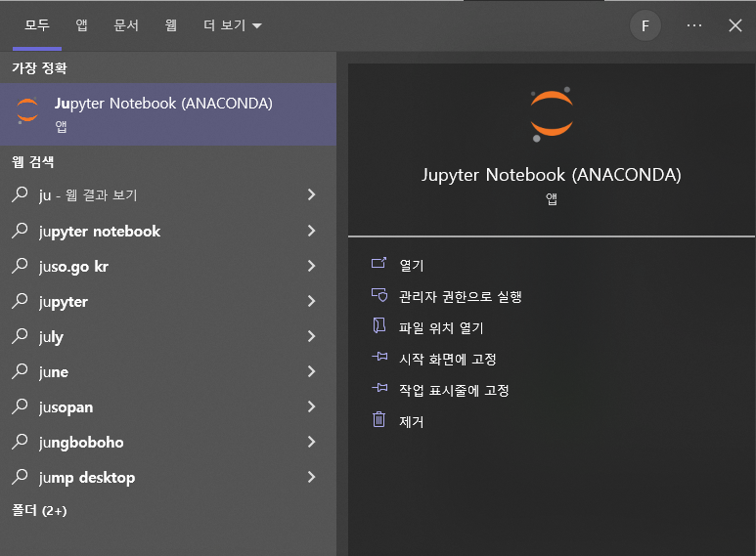756x556 pixels.
Task: Choose 제거 to uninstall
Action: [x=412, y=421]
